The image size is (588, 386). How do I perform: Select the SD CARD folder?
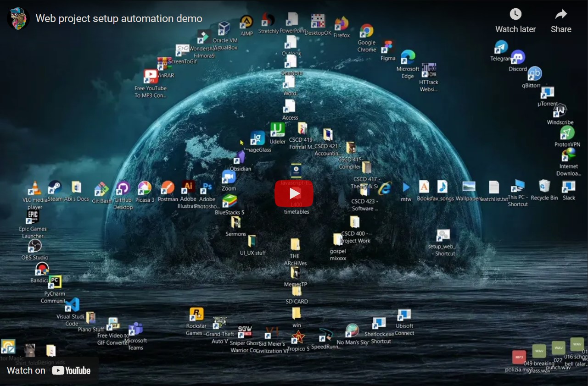click(x=297, y=291)
